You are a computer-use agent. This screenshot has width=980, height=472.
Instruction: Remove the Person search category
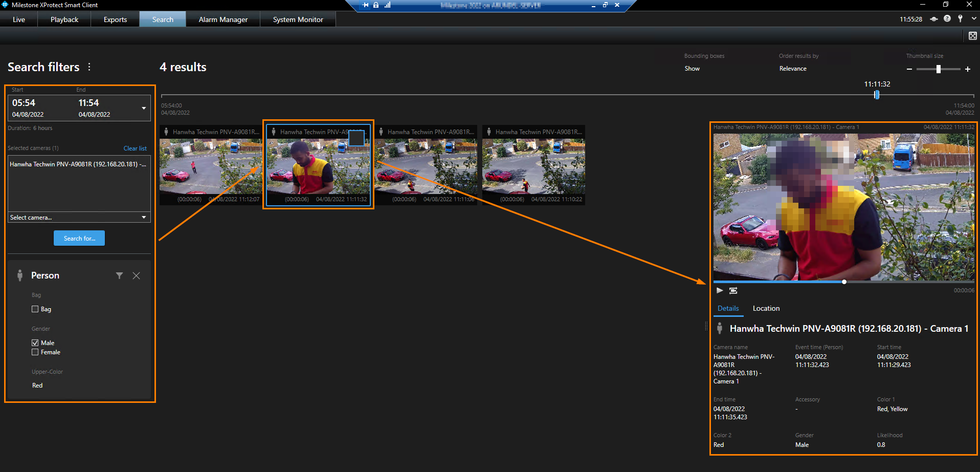tap(137, 275)
